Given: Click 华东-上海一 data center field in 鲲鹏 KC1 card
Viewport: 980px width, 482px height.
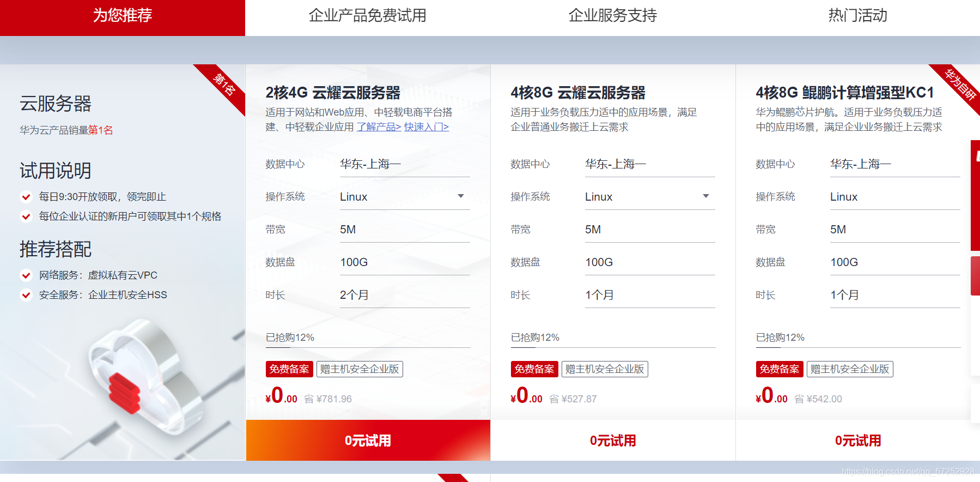Looking at the screenshot, I should point(895,164).
